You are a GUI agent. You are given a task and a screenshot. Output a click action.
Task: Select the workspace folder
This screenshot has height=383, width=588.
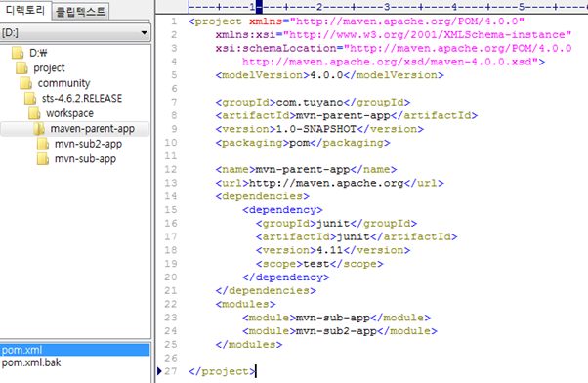coord(69,113)
